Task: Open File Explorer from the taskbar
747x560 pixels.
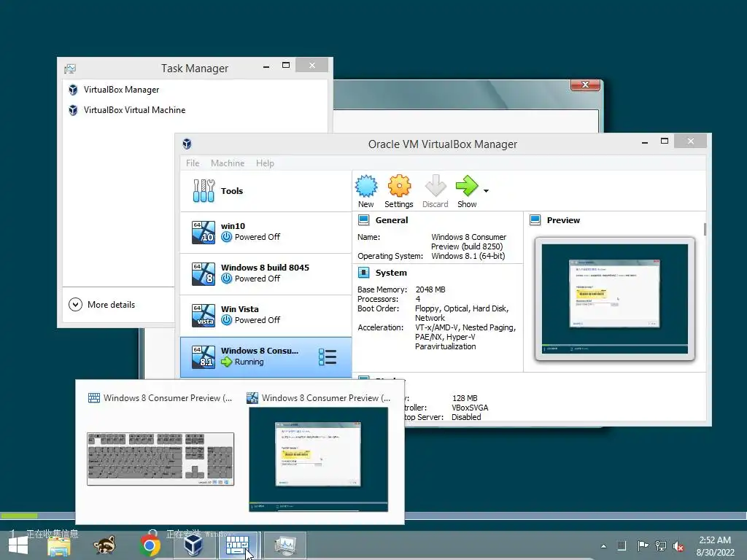Action: pyautogui.click(x=59, y=545)
